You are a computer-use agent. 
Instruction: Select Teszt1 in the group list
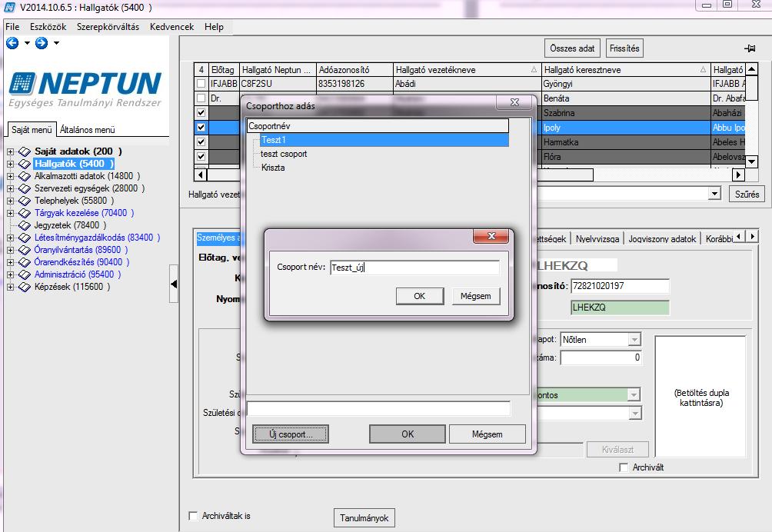coord(384,140)
